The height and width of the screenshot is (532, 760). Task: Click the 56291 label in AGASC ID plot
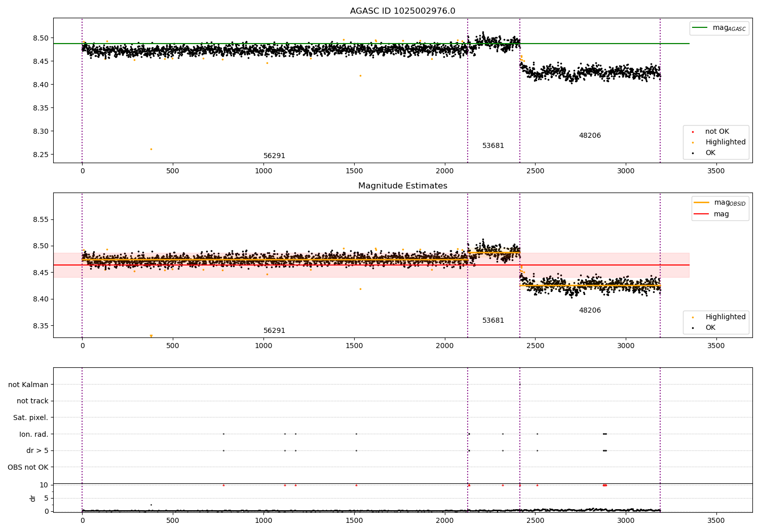274,156
